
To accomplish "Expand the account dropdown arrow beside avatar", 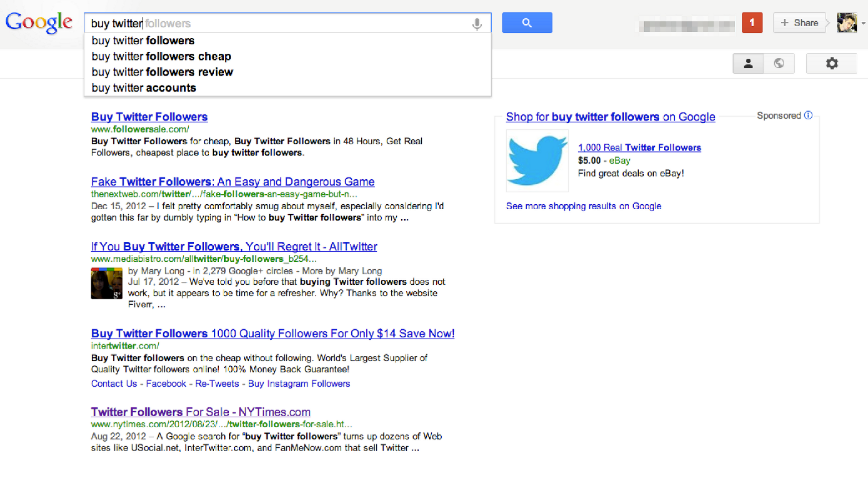I will [x=863, y=23].
